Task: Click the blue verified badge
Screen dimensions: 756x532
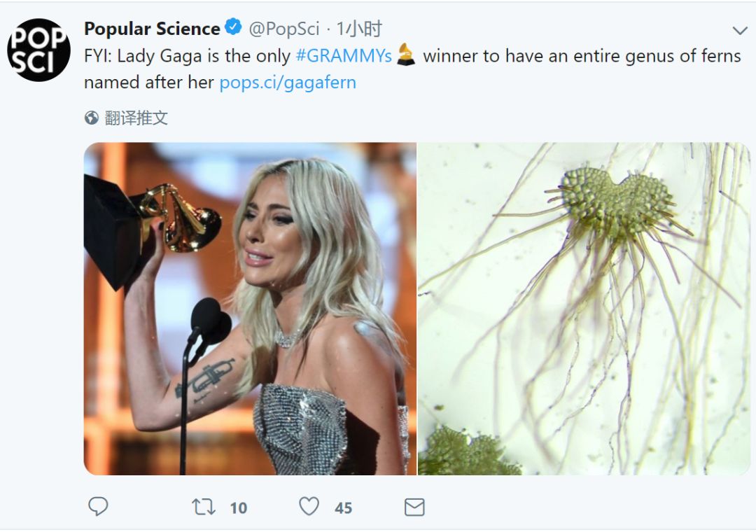Action: click(234, 28)
